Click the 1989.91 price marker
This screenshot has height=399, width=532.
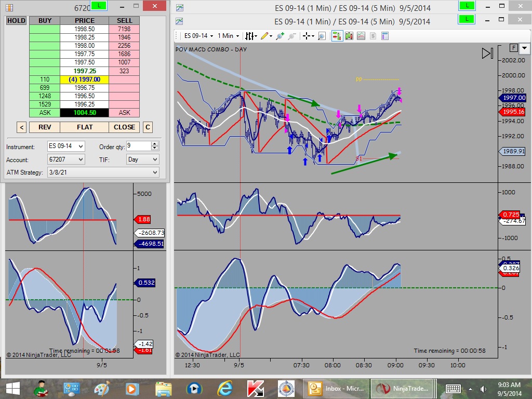click(512, 151)
